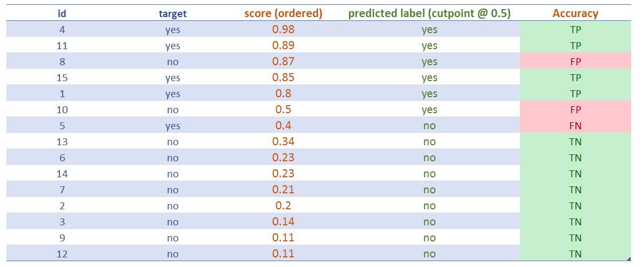Click the score cell showing 0.5
Viewport: 644px width, 267px height.
click(283, 109)
